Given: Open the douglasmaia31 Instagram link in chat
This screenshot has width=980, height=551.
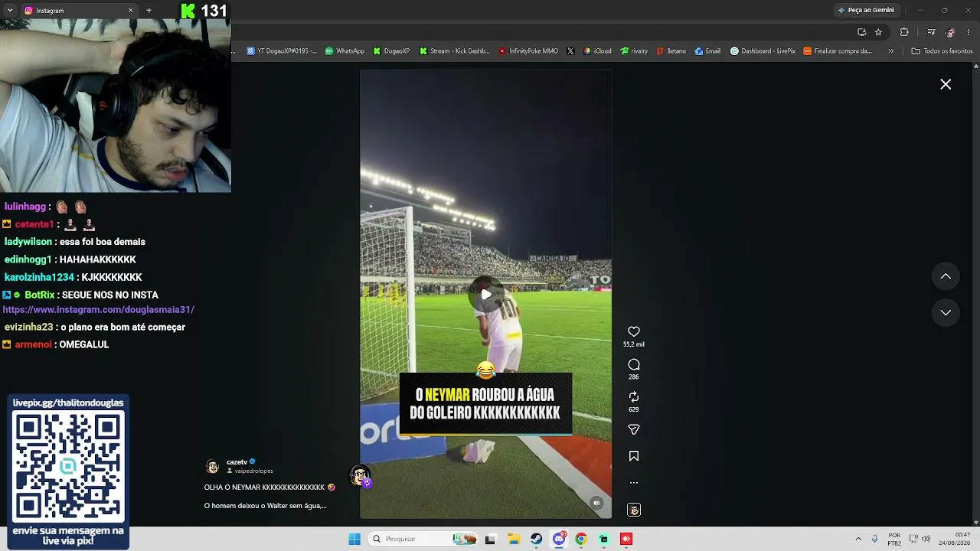Looking at the screenshot, I should coord(99,310).
